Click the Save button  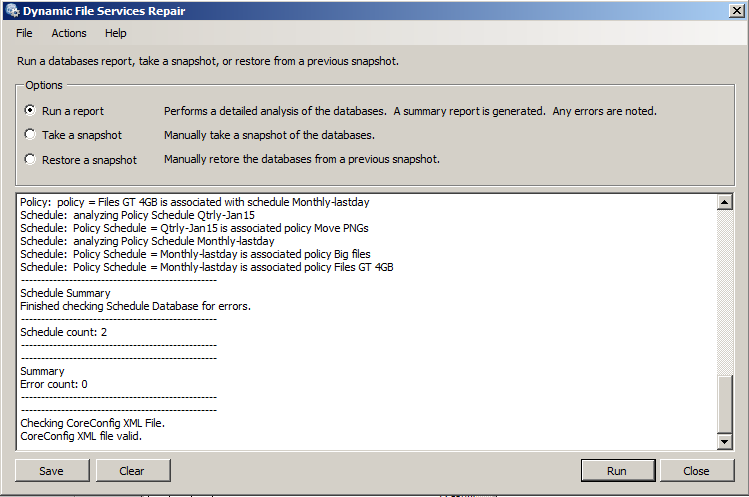click(51, 471)
